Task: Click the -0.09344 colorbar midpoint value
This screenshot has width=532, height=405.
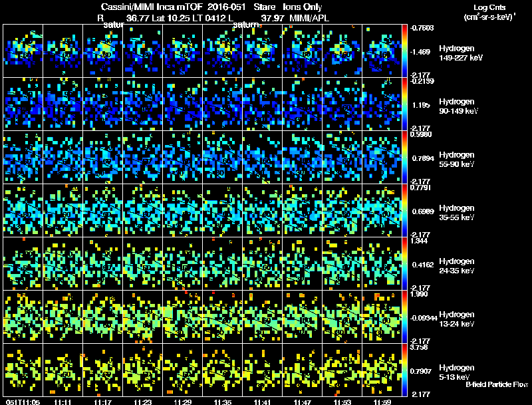Action: click(424, 318)
